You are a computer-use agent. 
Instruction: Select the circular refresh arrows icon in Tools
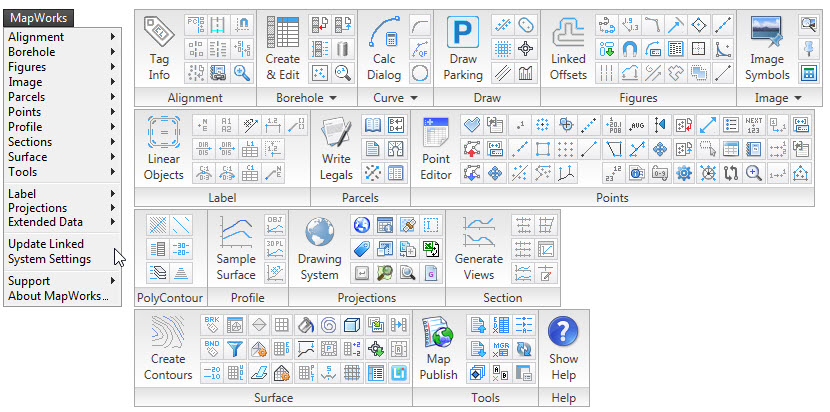coord(524,348)
